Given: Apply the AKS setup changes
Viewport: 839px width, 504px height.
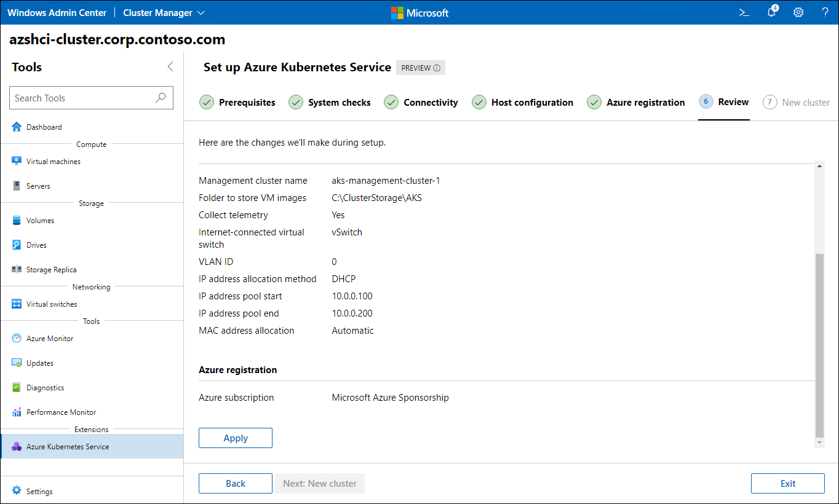Looking at the screenshot, I should [235, 438].
